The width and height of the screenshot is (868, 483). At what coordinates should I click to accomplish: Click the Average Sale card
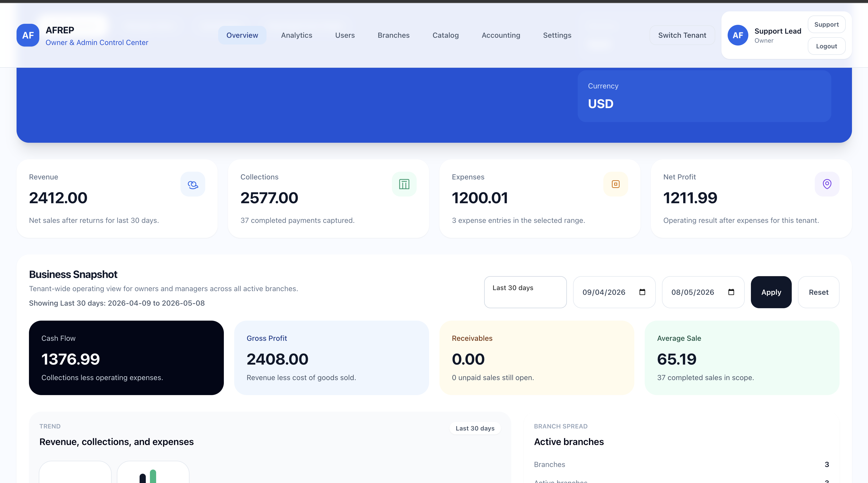coord(742,358)
